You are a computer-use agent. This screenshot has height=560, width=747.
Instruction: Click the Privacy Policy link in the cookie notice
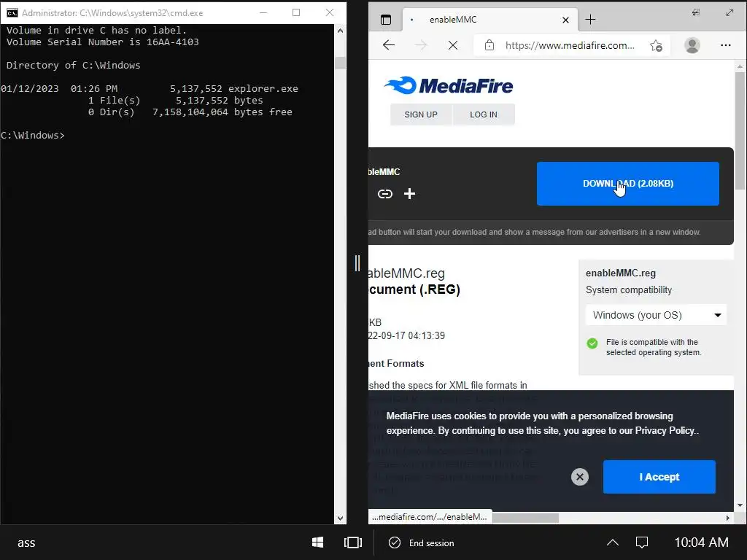(665, 430)
